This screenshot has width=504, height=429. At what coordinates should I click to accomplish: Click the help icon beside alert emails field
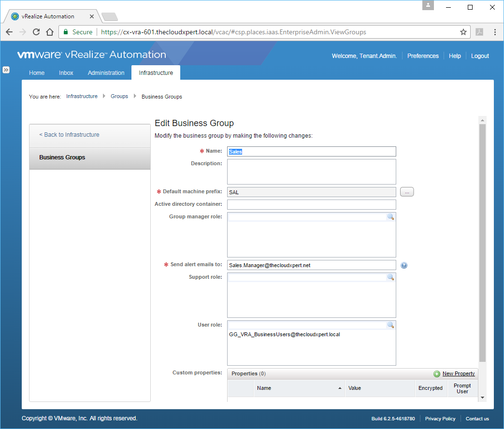(x=404, y=265)
